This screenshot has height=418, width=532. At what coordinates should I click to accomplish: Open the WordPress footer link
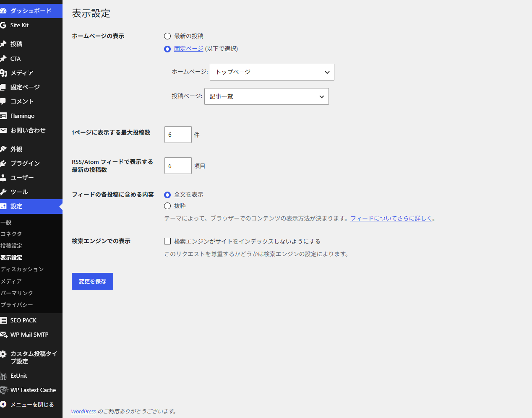[83, 411]
